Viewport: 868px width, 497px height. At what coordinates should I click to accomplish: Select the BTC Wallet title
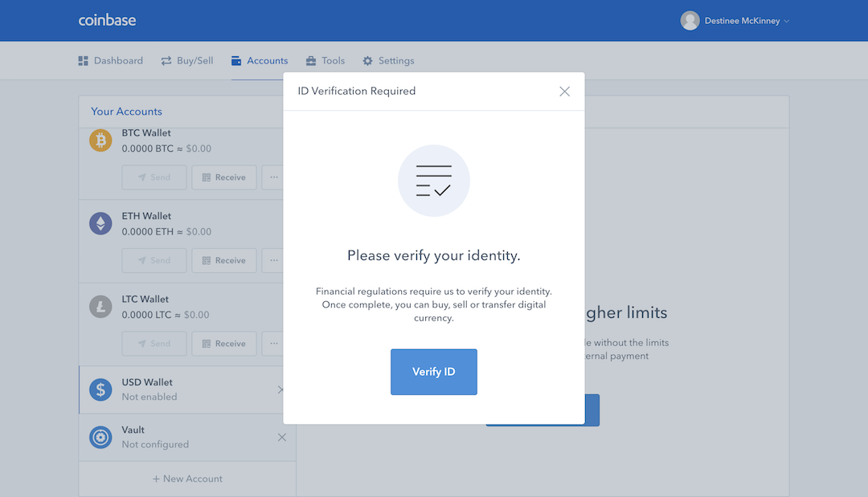click(x=146, y=133)
